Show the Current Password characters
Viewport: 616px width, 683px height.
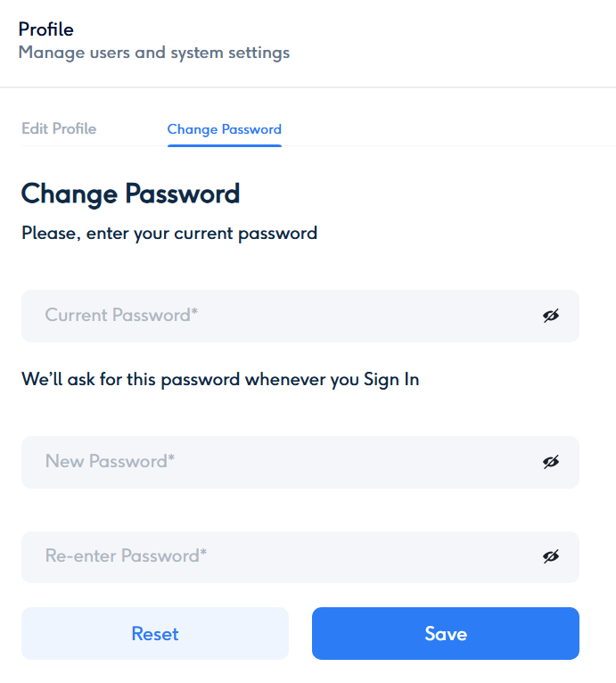point(551,316)
